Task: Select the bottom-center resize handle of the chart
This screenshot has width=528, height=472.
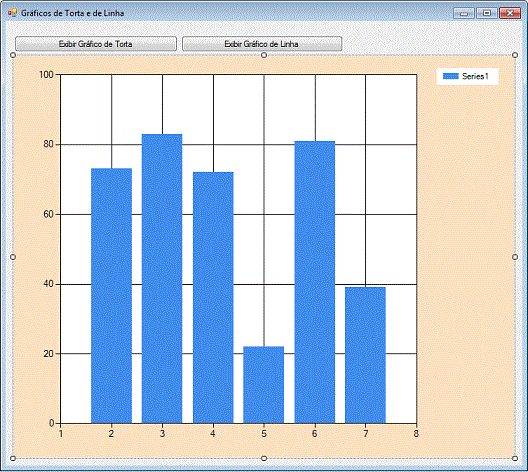Action: (264, 458)
